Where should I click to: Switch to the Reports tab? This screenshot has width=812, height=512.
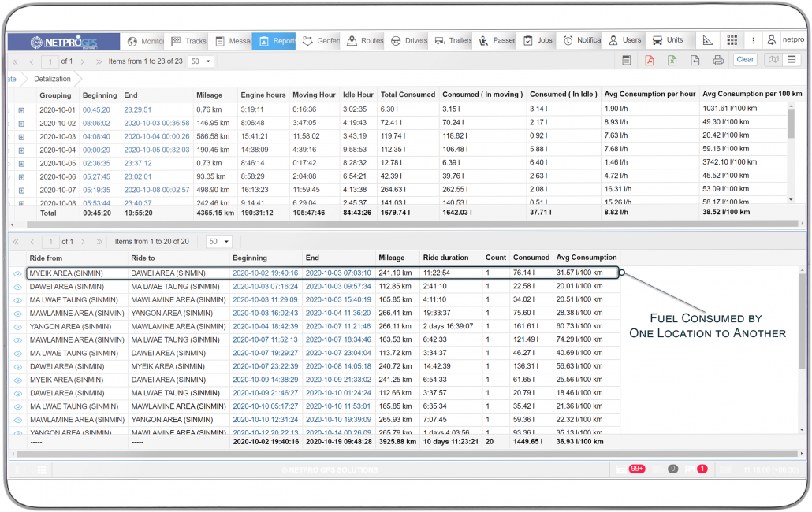point(274,40)
